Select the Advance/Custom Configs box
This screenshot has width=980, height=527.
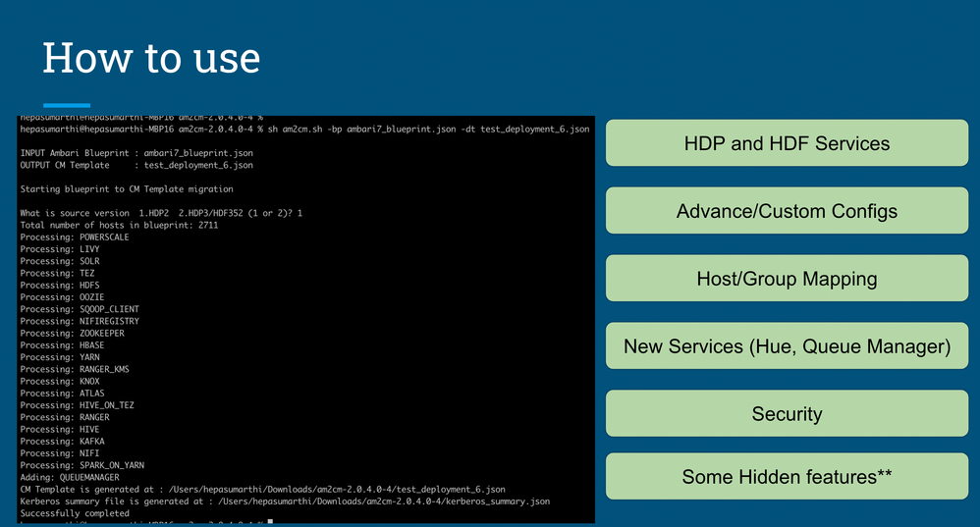pyautogui.click(x=787, y=210)
